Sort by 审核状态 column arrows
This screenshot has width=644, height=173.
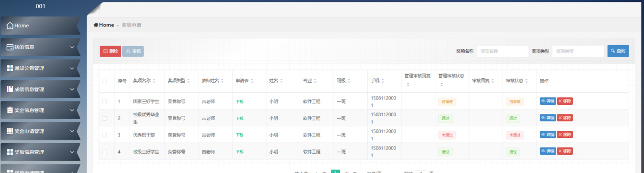[527, 81]
